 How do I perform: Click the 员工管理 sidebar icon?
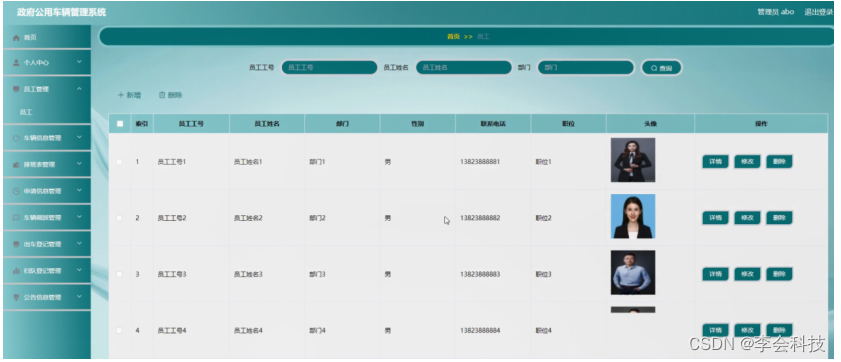click(x=16, y=89)
